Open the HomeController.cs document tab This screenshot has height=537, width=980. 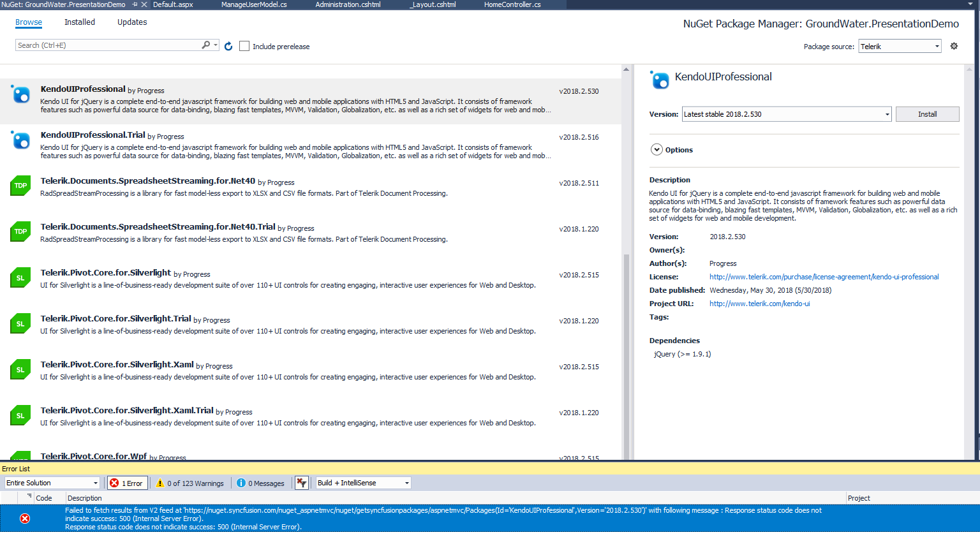tap(512, 4)
